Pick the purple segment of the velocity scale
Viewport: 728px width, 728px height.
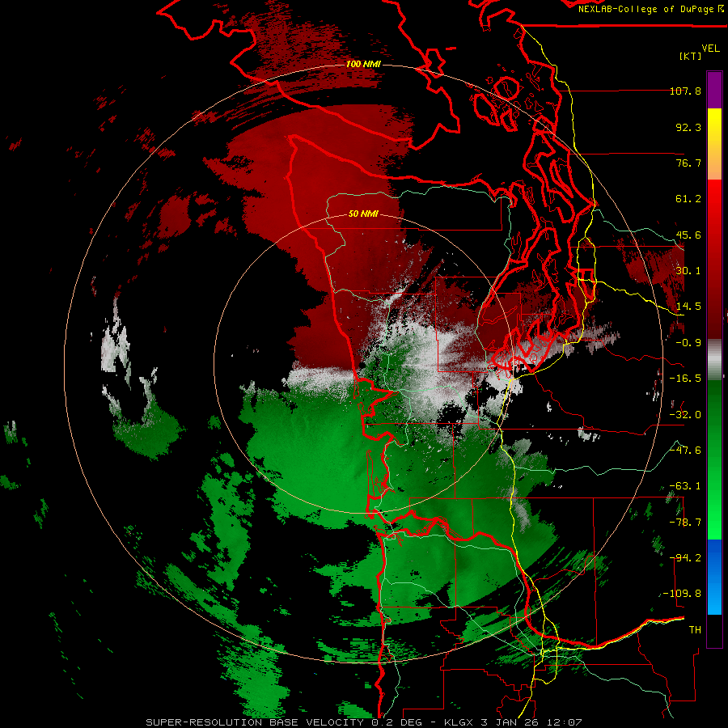(x=714, y=90)
